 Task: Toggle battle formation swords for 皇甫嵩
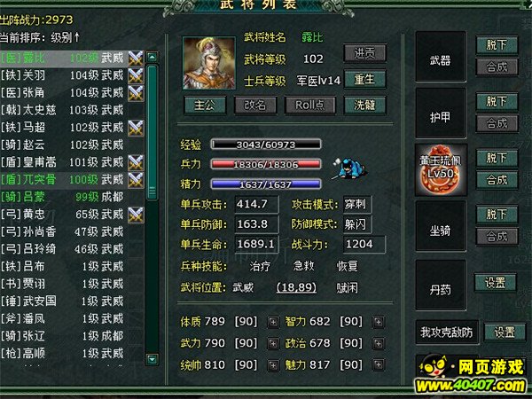[136, 162]
